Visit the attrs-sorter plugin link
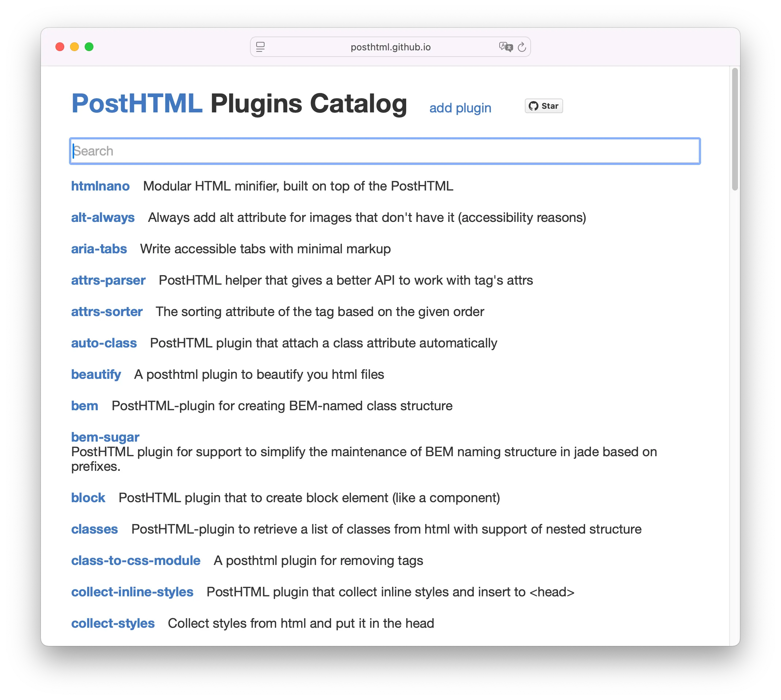The image size is (781, 700). (107, 312)
